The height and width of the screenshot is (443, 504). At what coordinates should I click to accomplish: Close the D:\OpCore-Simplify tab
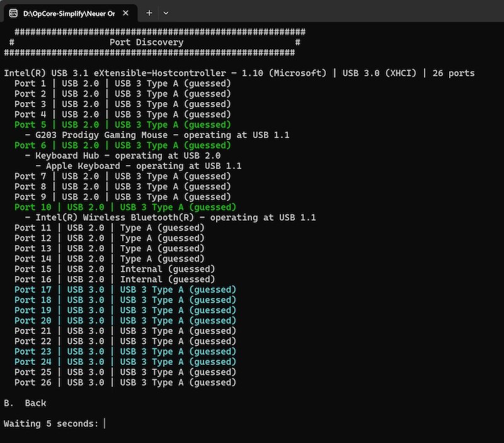pyautogui.click(x=125, y=13)
